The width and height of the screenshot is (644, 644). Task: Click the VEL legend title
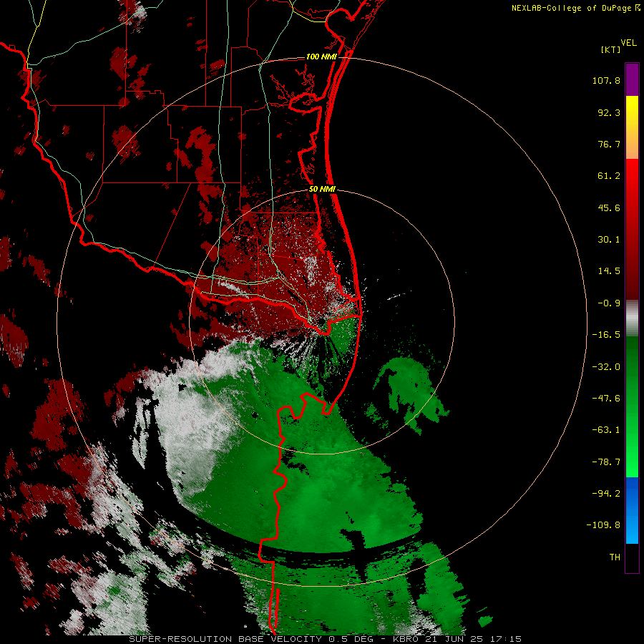pyautogui.click(x=628, y=43)
